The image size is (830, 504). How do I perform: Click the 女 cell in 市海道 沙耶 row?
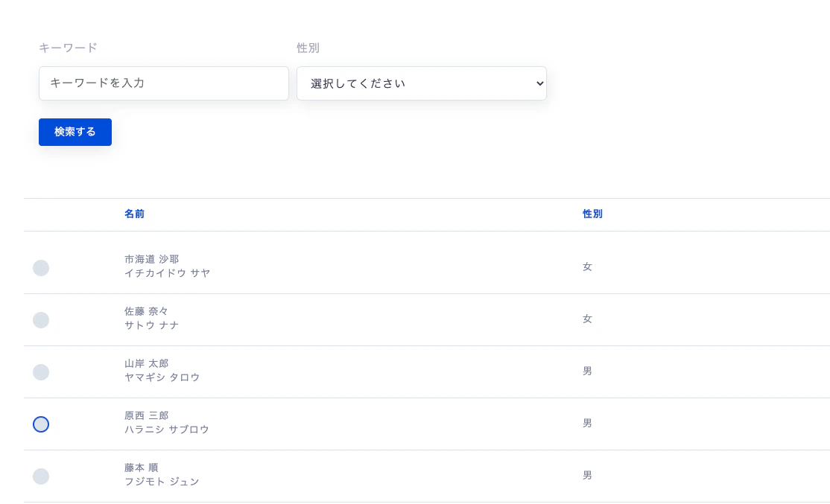click(x=588, y=267)
